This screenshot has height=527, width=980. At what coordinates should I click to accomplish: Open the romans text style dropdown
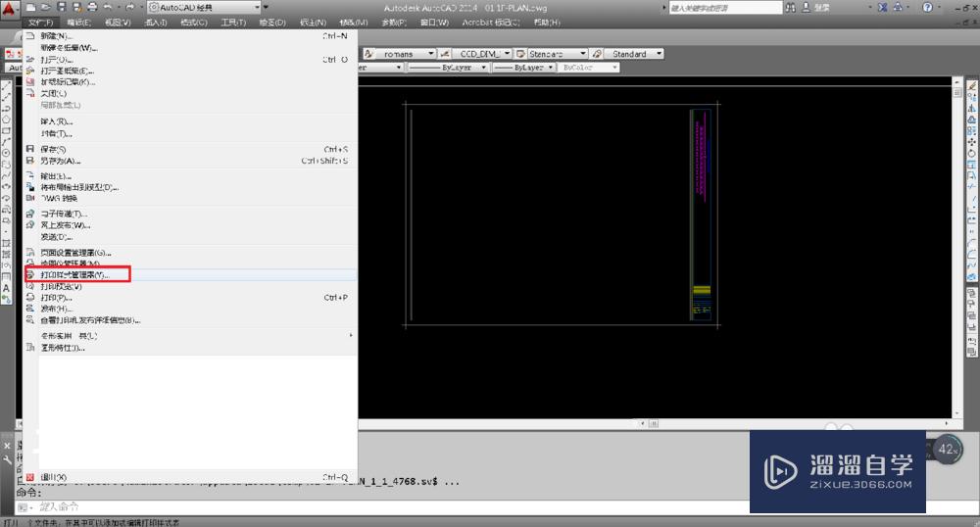(x=406, y=54)
